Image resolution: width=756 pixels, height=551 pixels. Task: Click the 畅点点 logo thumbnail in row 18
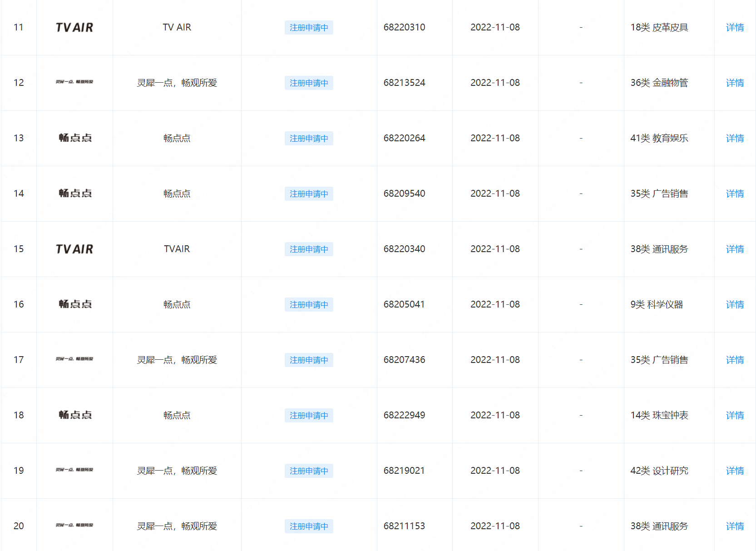click(75, 415)
